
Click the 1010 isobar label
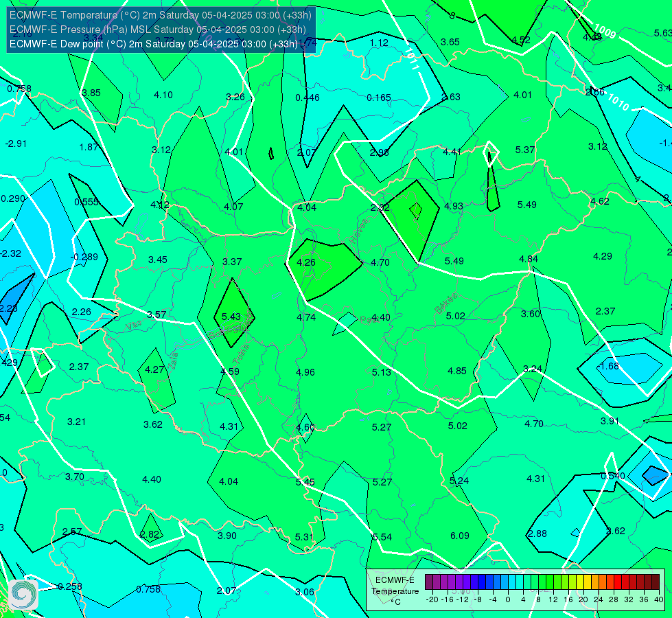coord(618,102)
